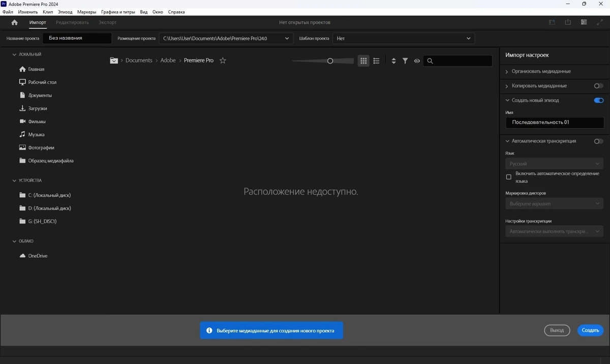610x364 pixels.
Task: Click the Создать button
Action: point(590,330)
